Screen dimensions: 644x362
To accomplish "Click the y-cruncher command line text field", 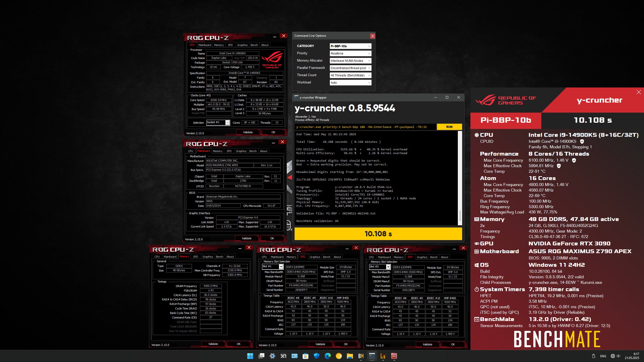I will [365, 127].
